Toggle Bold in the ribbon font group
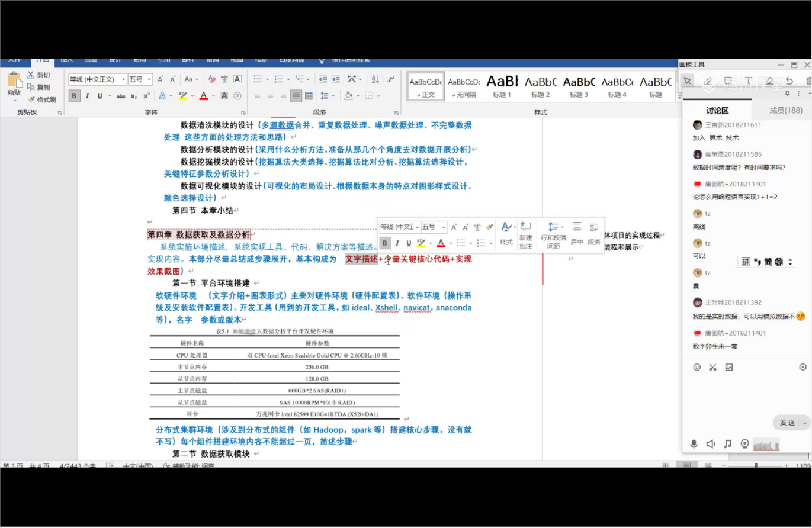This screenshot has height=528, width=812. pyautogui.click(x=74, y=96)
